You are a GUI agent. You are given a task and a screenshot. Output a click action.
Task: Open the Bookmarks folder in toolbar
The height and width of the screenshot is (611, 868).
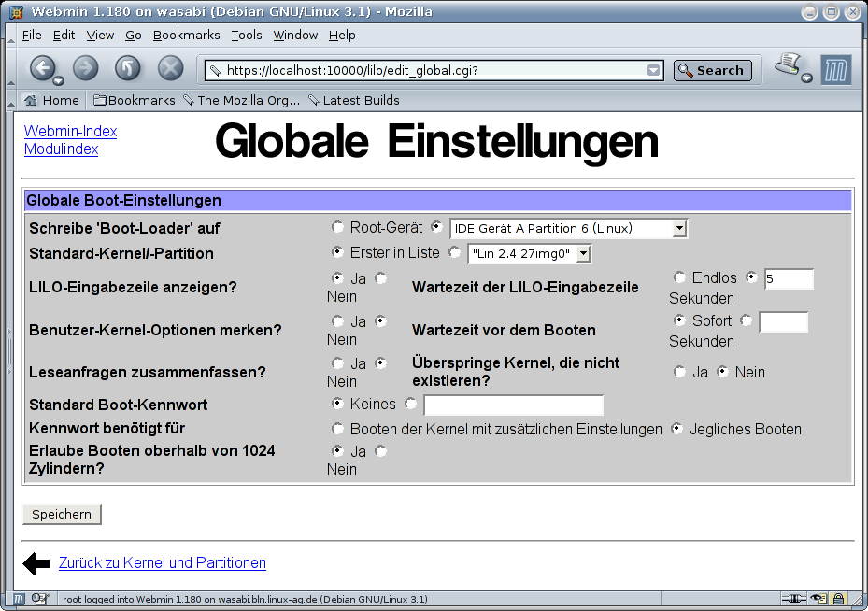[x=134, y=100]
